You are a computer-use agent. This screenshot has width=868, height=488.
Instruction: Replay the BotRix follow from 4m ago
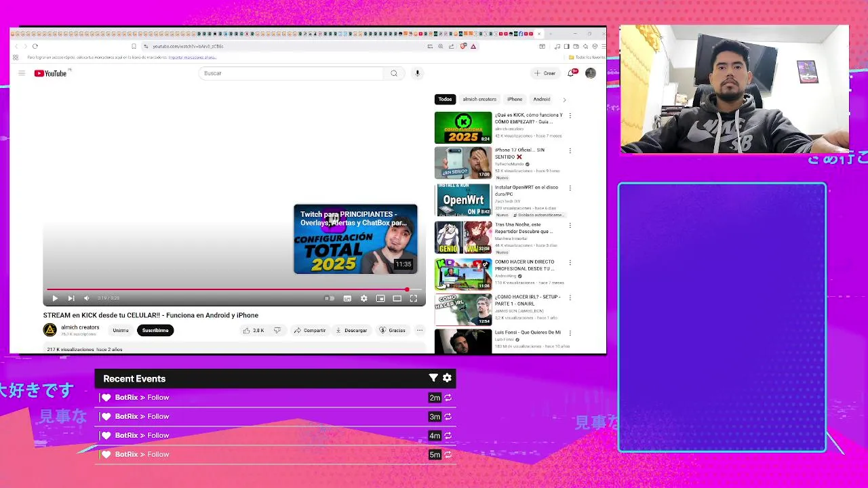[x=448, y=436]
